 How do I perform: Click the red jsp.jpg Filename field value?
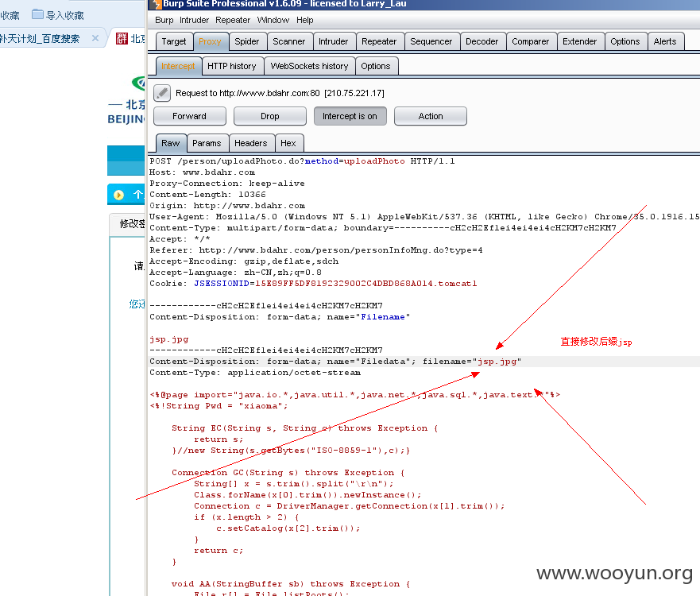[x=169, y=339]
